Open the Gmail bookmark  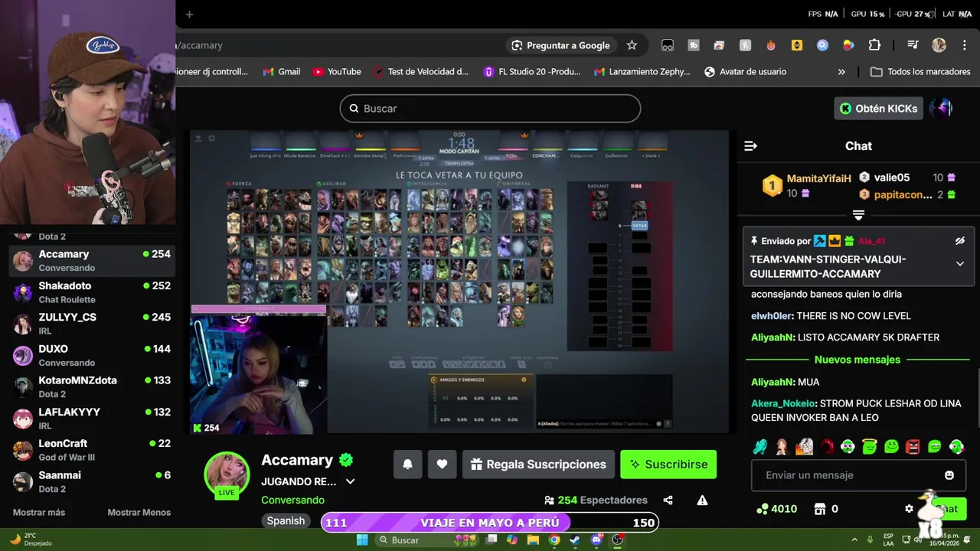281,72
